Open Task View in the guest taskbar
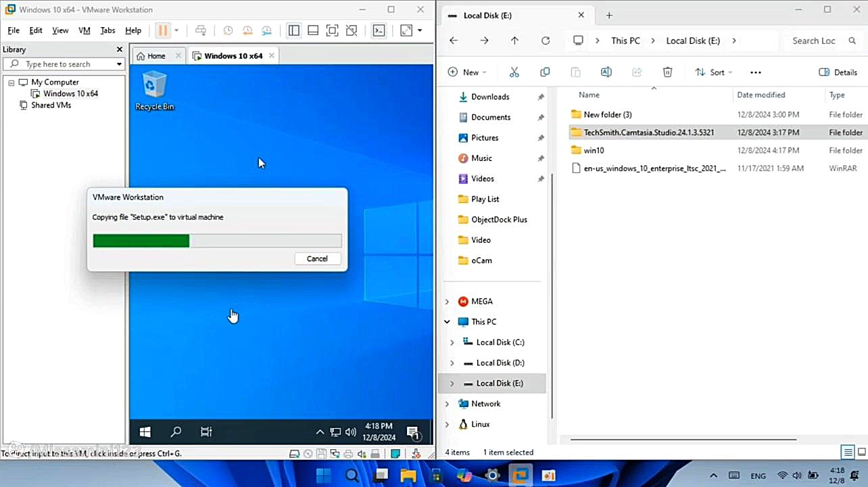Viewport: 868px width, 487px height. click(207, 432)
